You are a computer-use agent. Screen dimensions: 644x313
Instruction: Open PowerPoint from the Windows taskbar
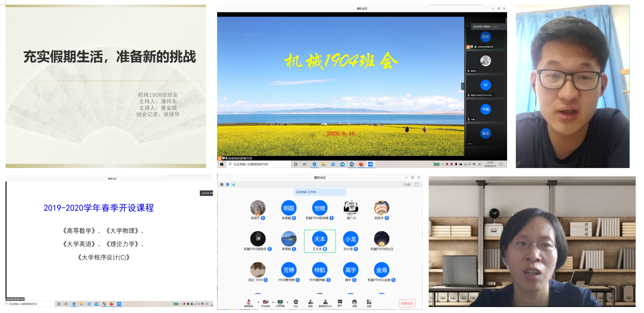(x=361, y=164)
